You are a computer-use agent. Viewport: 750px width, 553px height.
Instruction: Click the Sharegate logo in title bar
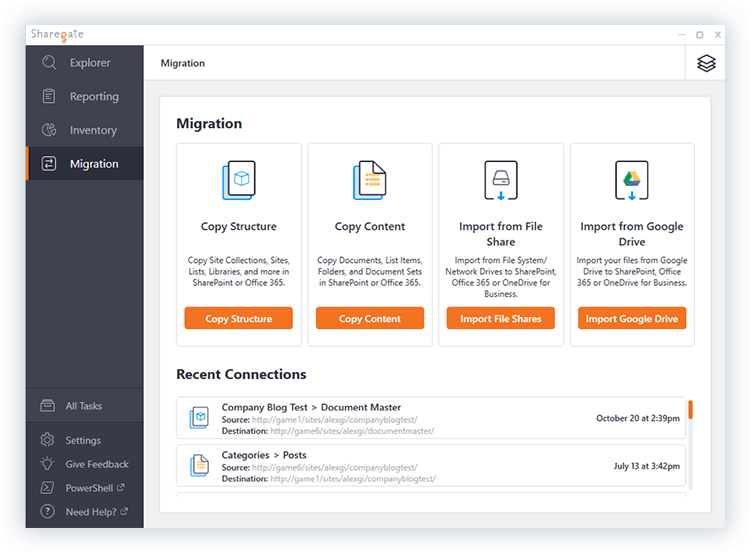click(x=57, y=34)
